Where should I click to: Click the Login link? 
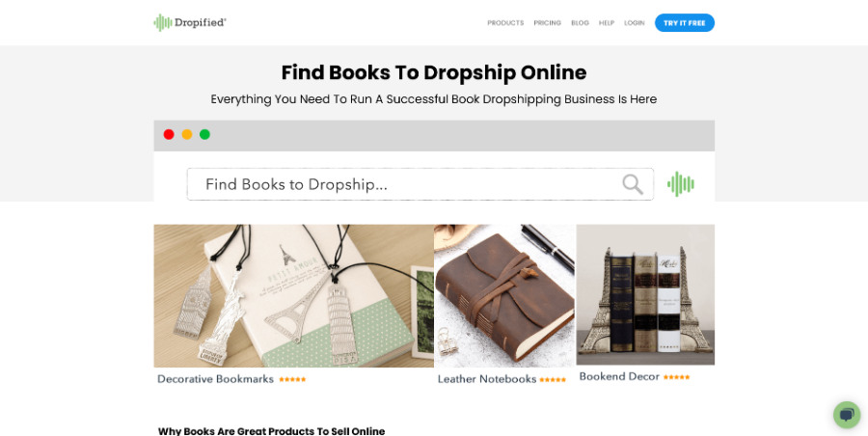635,23
